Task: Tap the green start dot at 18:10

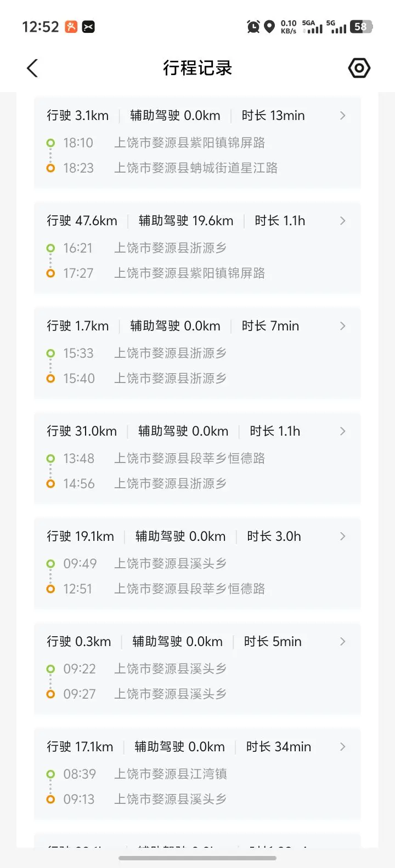Action: click(50, 143)
